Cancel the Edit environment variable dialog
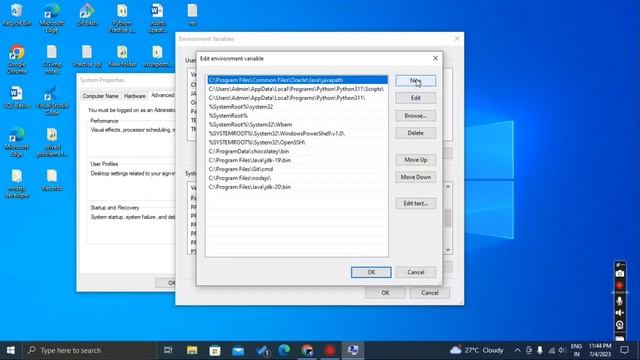Image resolution: width=640 pixels, height=360 pixels. pos(416,272)
